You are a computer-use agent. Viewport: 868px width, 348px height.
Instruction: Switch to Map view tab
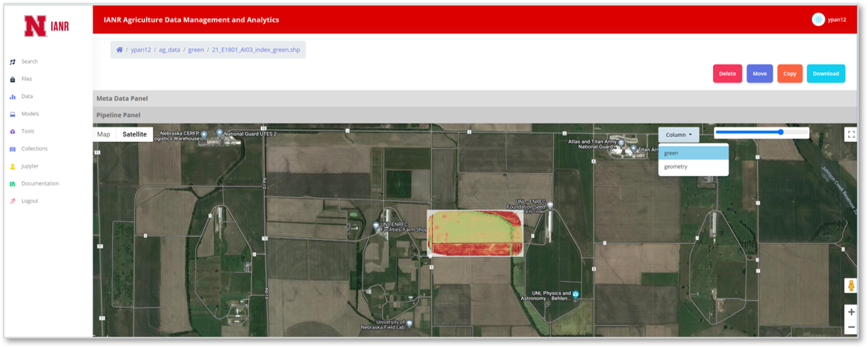point(104,134)
